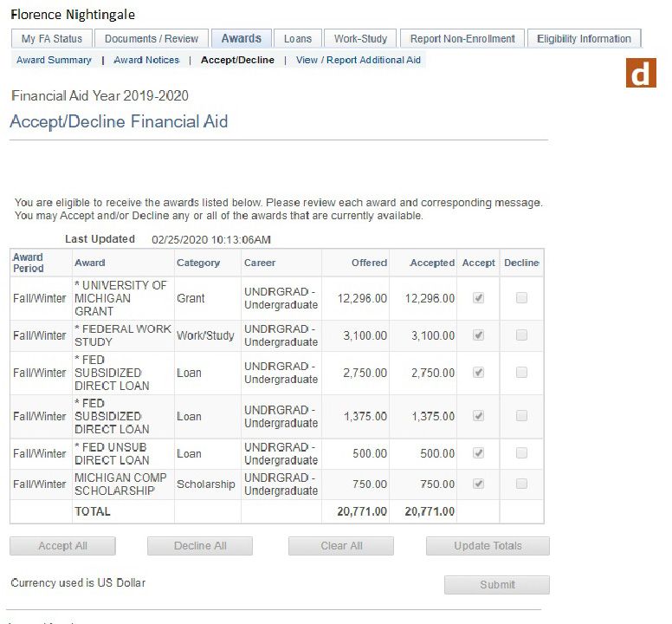Open View / Report Additional Aid link
Viewport: 672px width, 624px height.
[x=359, y=60]
